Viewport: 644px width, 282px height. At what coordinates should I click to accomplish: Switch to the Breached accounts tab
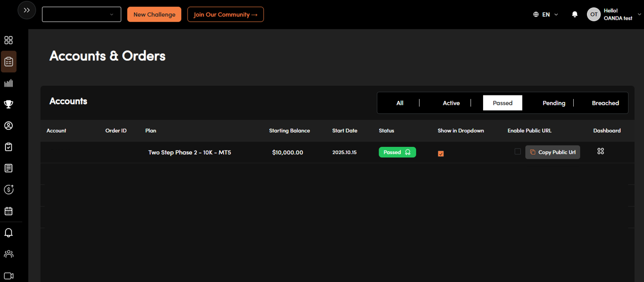[x=605, y=103]
